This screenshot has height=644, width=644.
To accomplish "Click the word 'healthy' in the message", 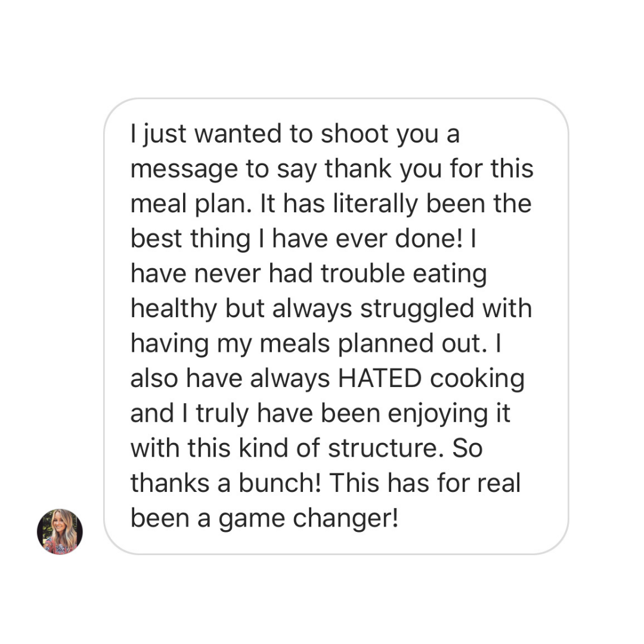I will point(172,309).
